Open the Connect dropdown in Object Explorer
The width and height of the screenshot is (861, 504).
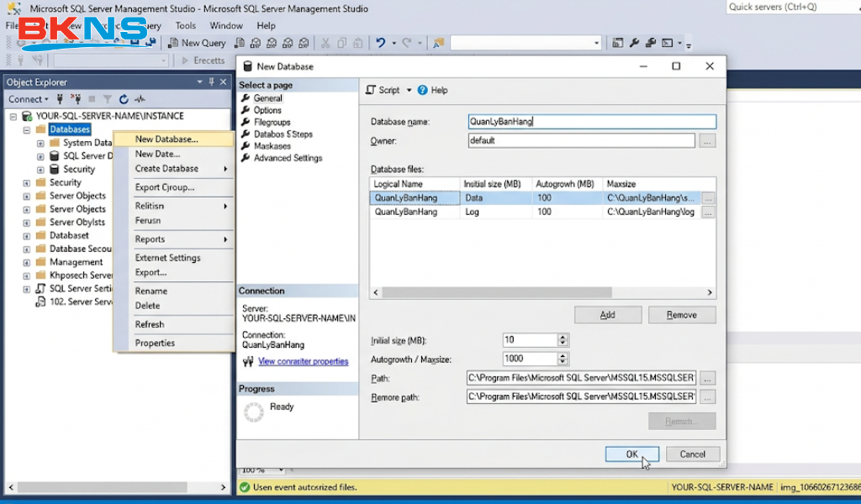coord(29,99)
